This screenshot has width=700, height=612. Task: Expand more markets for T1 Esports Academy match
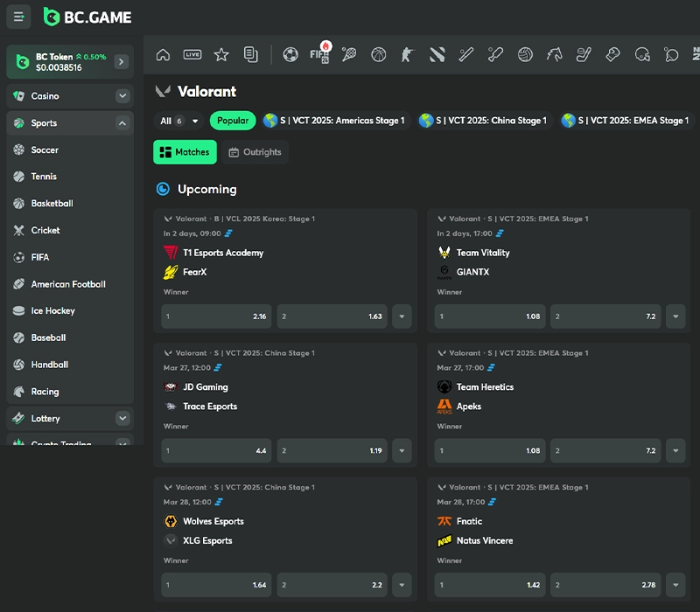coord(402,316)
